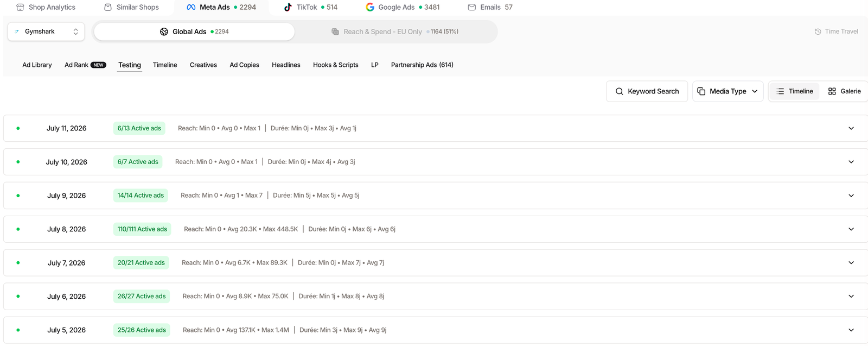Click the Similar Shops bag icon
This screenshot has height=346, width=868.
pyautogui.click(x=108, y=7)
